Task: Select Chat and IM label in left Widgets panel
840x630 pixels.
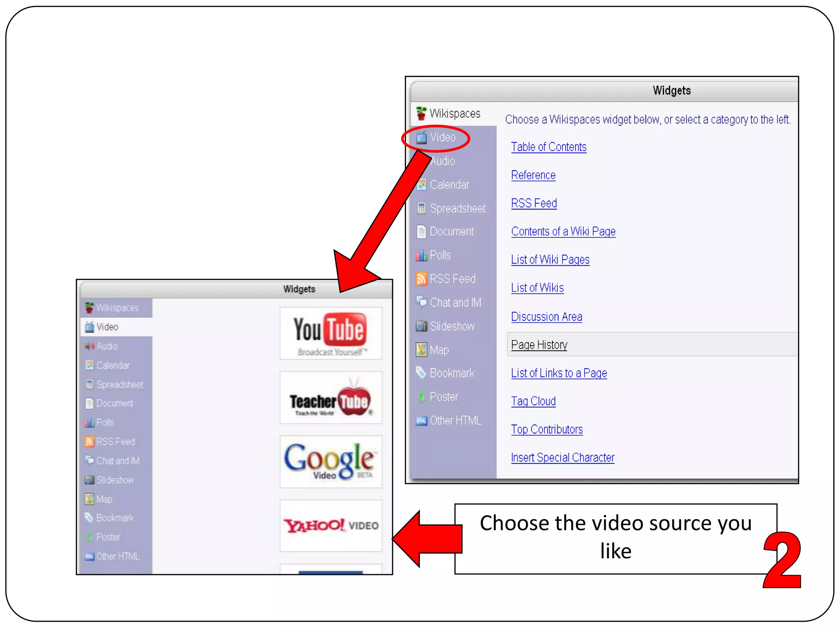Action: click(118, 461)
